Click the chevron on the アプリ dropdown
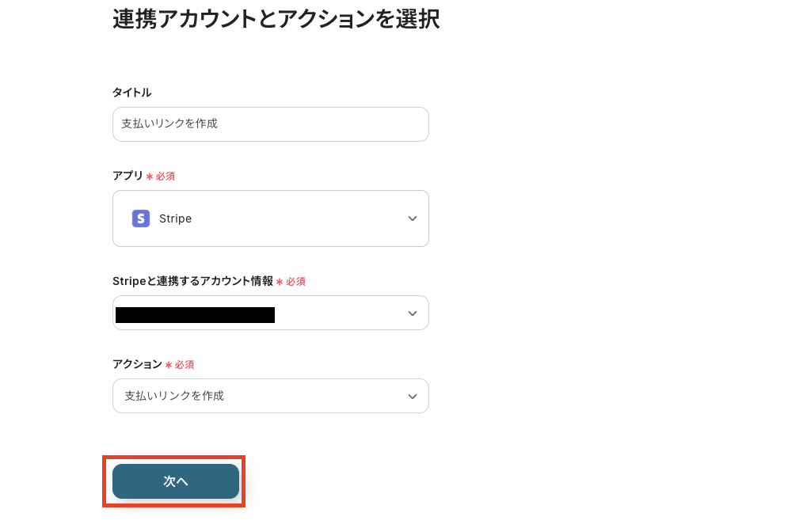Screen dimensions: 803x532 (x=412, y=218)
